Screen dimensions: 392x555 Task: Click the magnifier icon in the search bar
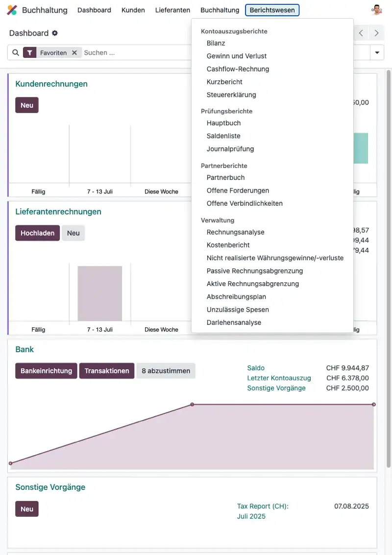coord(16,52)
